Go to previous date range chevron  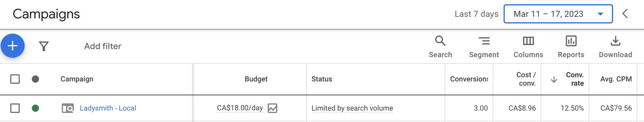click(x=625, y=14)
